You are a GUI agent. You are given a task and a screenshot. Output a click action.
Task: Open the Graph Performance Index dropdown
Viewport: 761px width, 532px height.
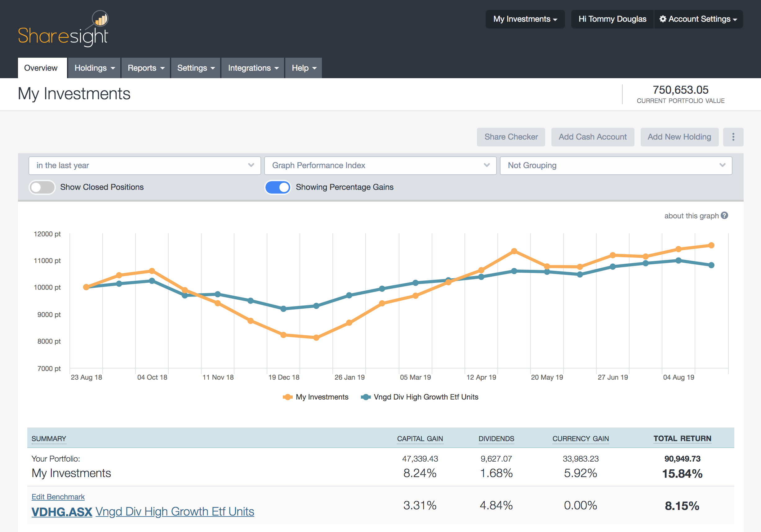[x=380, y=165]
